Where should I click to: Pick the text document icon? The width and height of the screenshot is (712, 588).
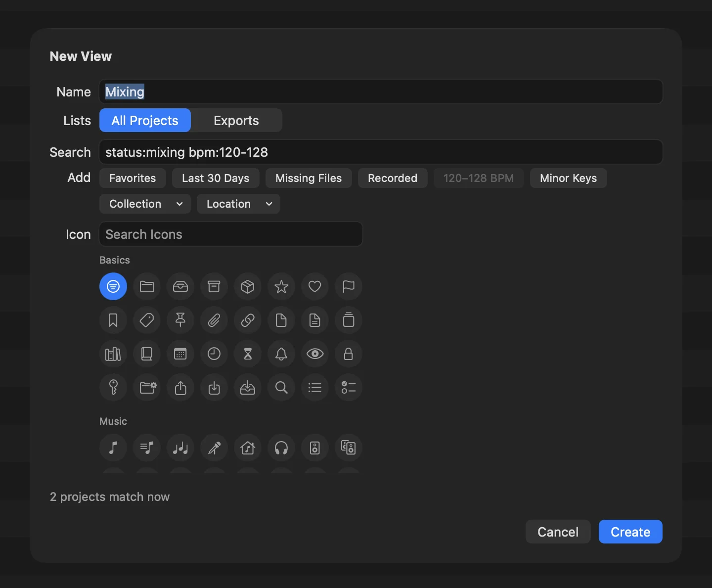(x=315, y=320)
